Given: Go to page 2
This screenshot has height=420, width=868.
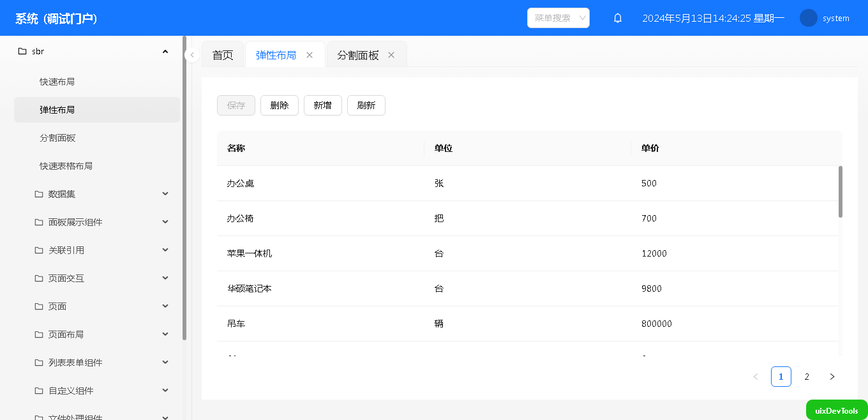Looking at the screenshot, I should [x=807, y=377].
